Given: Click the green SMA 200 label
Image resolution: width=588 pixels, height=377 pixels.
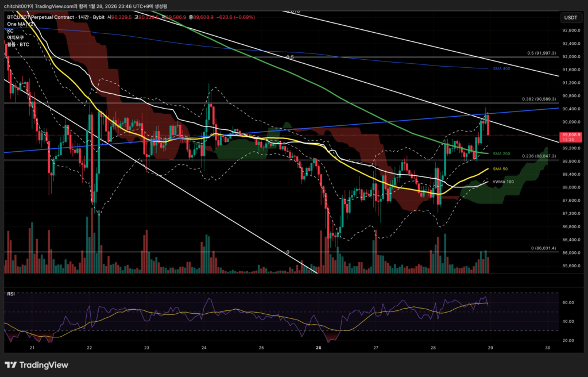Looking at the screenshot, I should (501, 153).
